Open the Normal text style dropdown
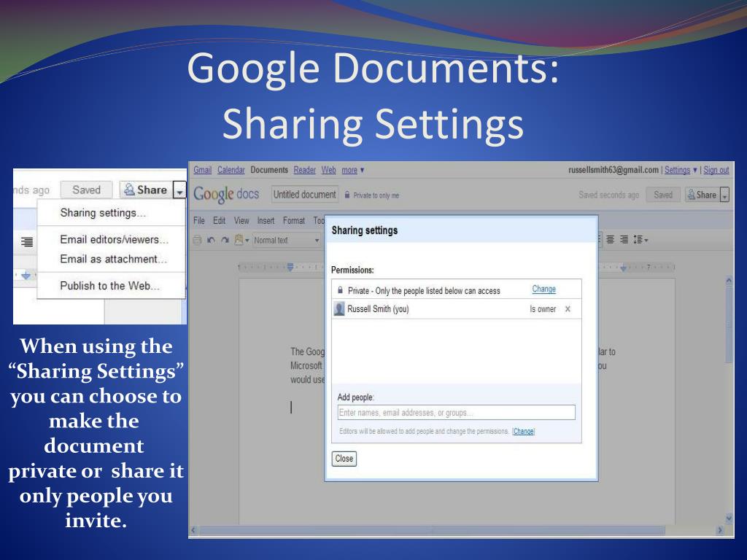The width and height of the screenshot is (747, 560). point(286,240)
